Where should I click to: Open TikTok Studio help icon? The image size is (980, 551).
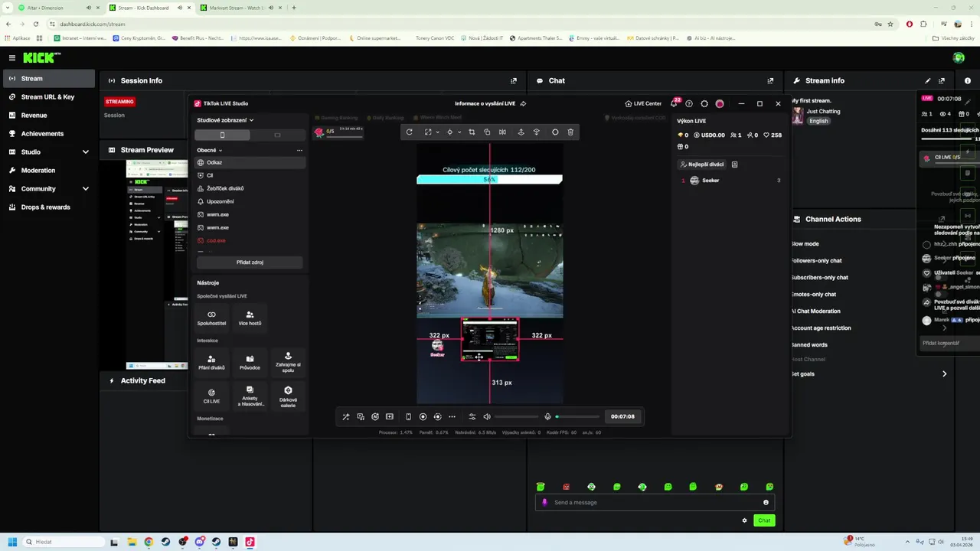(689, 103)
